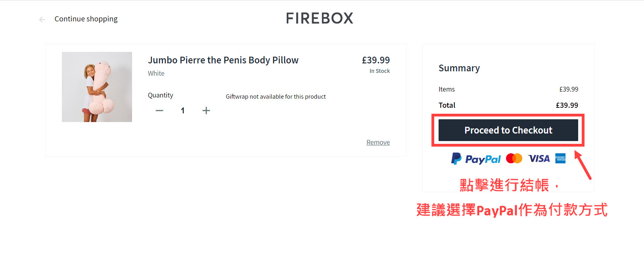644x254 pixels.
Task: Click the Mastercard icon
Action: point(514,159)
